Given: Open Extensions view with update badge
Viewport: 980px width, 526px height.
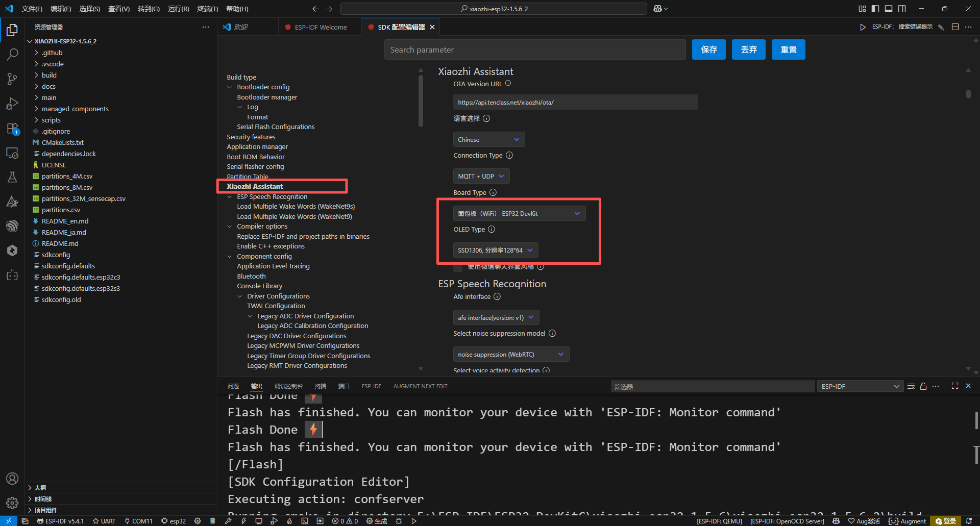Looking at the screenshot, I should 12,128.
